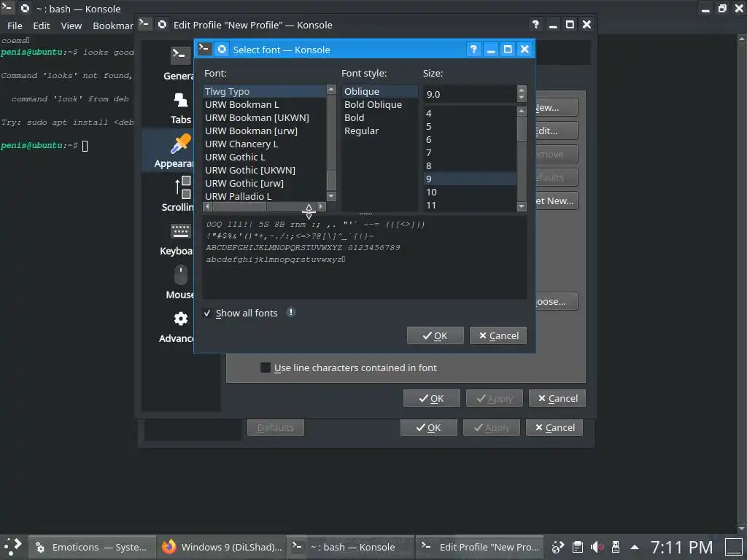Select URW Bookman L font
This screenshot has width=747, height=560.
point(265,105)
